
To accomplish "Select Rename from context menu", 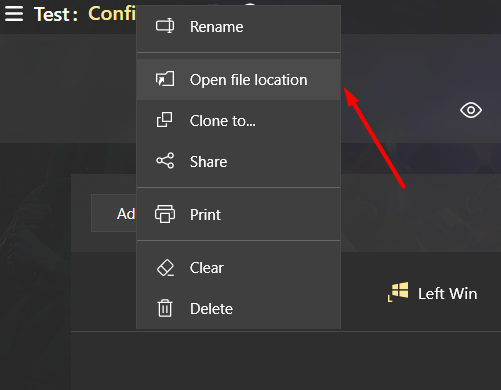I will point(239,27).
